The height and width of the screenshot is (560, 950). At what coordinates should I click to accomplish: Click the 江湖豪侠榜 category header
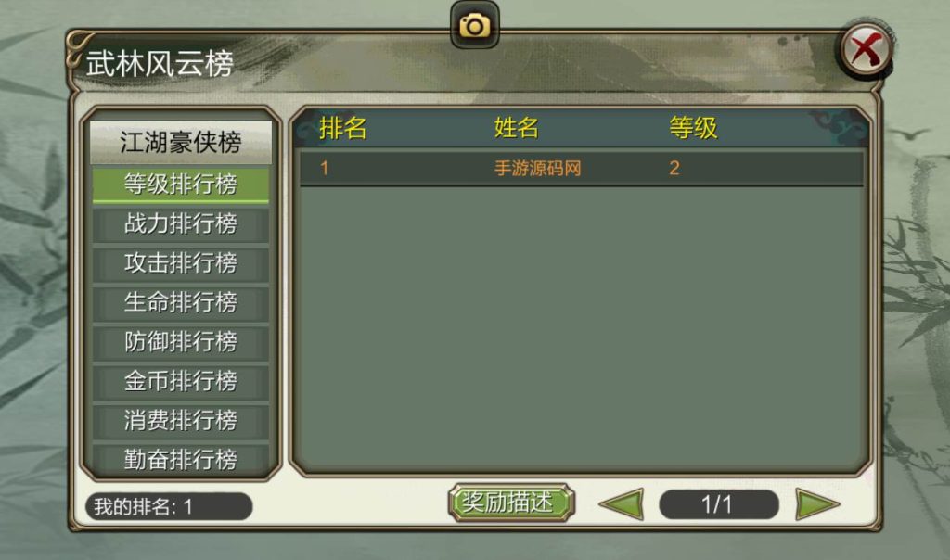point(181,142)
